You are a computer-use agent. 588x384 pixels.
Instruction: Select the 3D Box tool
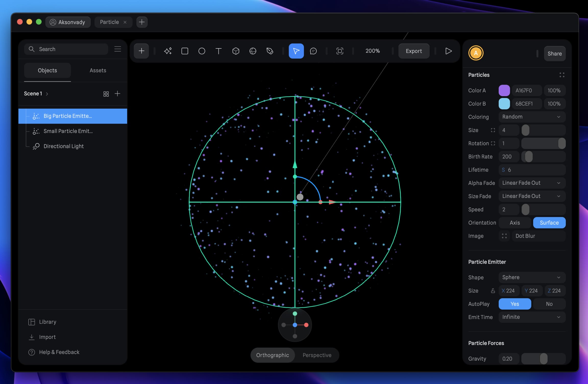tap(236, 51)
